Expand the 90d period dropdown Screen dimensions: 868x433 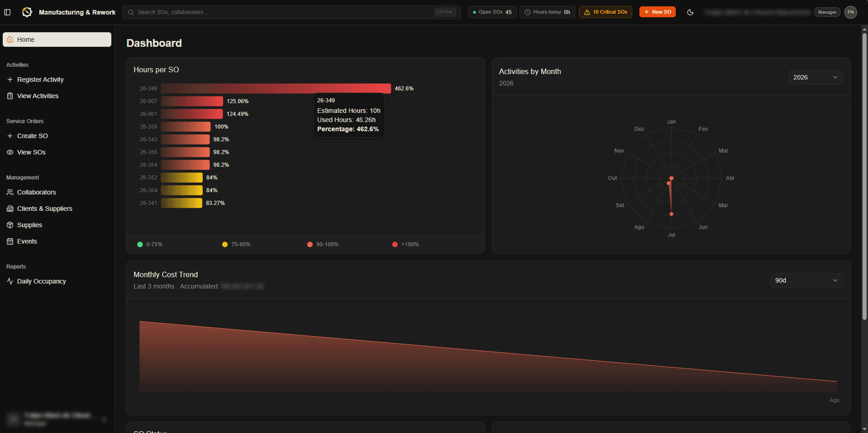[806, 280]
